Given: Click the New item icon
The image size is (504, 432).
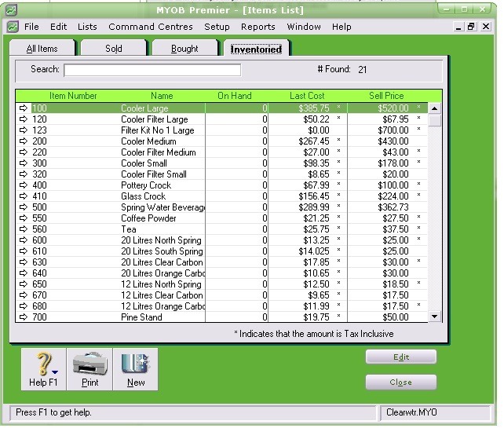Looking at the screenshot, I should tap(136, 364).
